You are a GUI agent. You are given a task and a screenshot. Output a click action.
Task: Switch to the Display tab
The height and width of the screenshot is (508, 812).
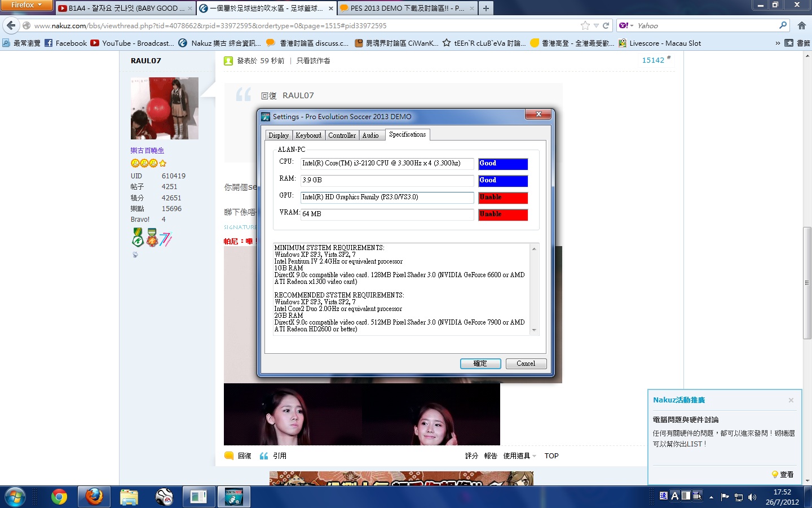[x=279, y=135]
